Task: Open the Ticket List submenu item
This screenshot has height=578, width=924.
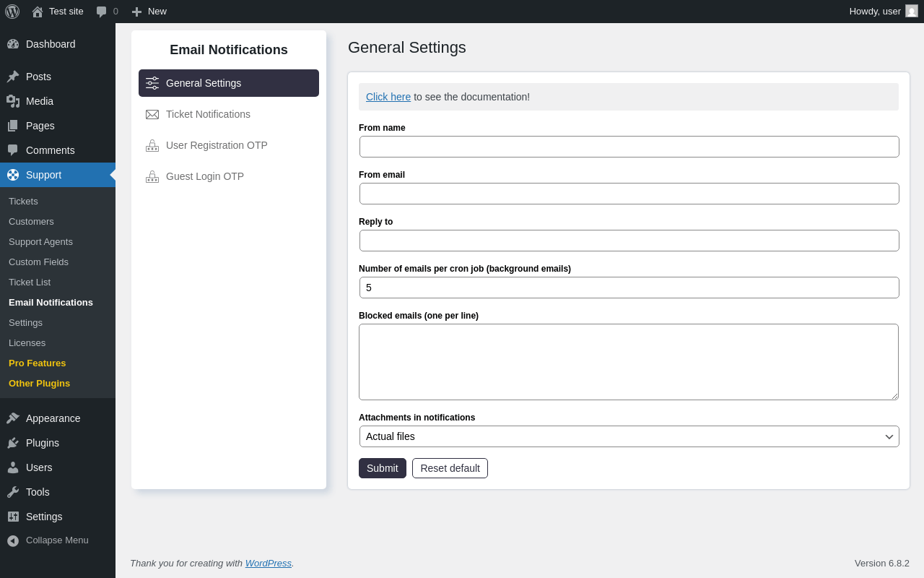Action: (x=30, y=282)
